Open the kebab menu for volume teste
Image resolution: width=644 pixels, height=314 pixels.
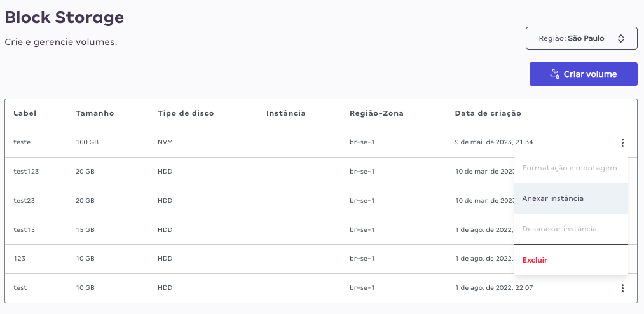pyautogui.click(x=622, y=142)
